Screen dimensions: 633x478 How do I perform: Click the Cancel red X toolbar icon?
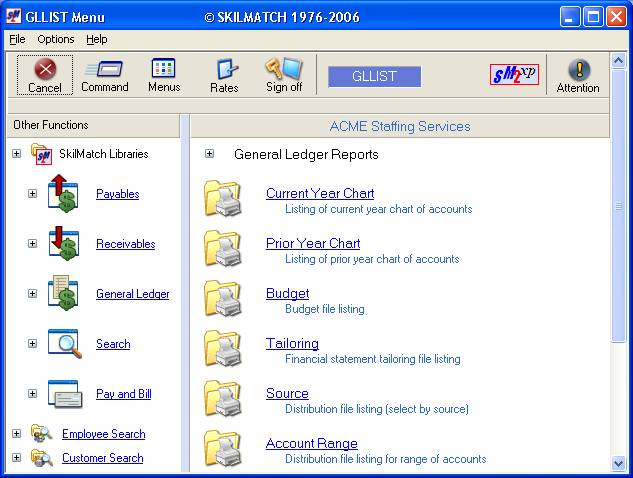pos(45,69)
